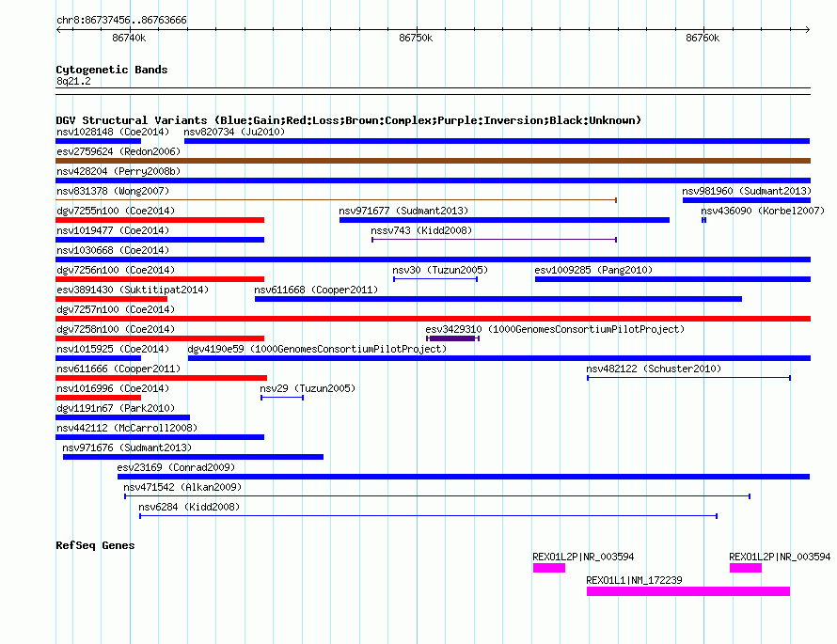Select the magenta REXO1L1 gene bar
The height and width of the screenshot is (644, 837).
pos(688,591)
